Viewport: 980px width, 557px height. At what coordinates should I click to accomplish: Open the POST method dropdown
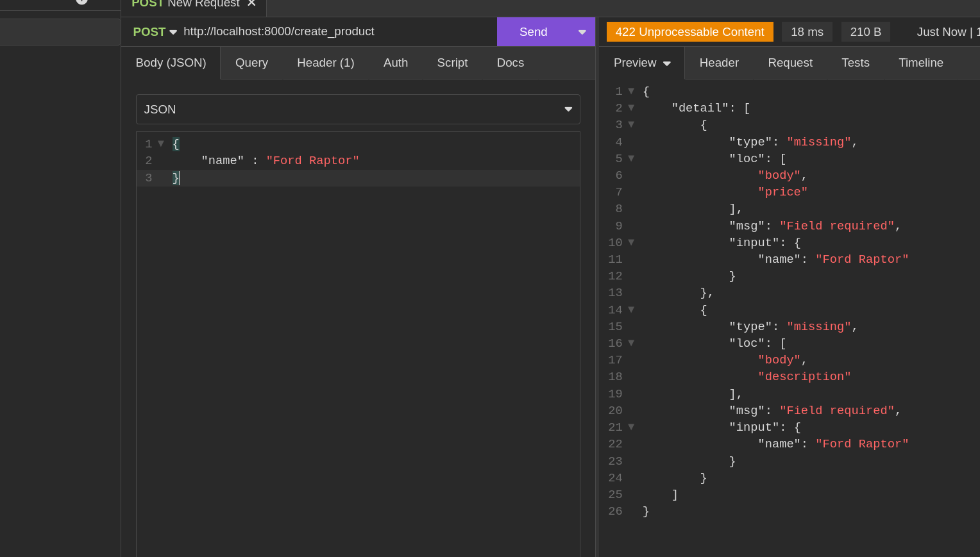coord(155,32)
